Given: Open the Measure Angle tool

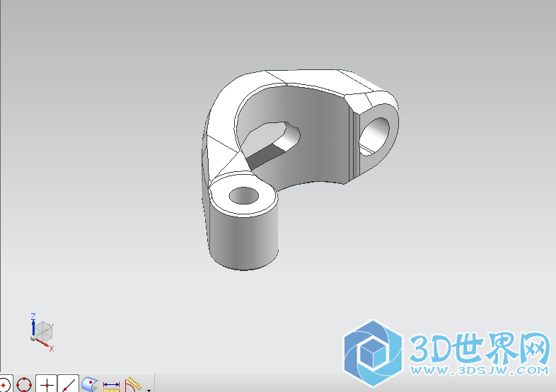Looking at the screenshot, I should tap(133, 384).
